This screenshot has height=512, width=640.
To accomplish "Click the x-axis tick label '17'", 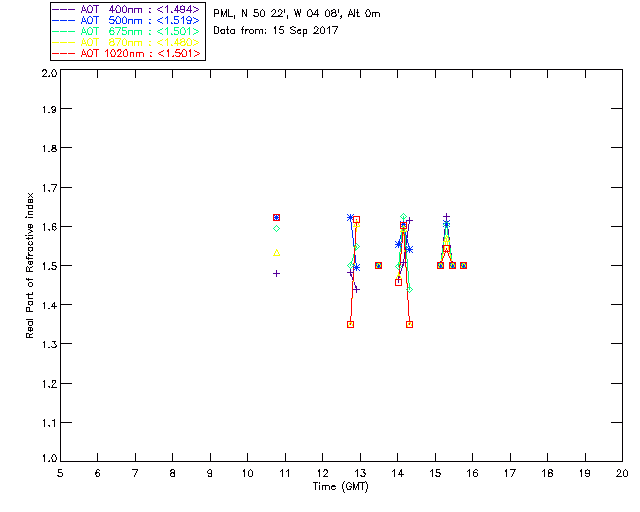I will pyautogui.click(x=510, y=473).
